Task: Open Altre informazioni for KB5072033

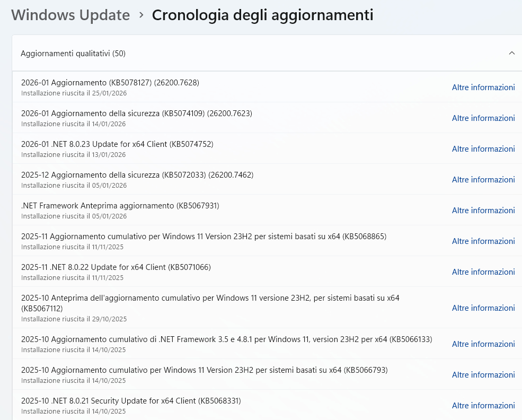Action: (x=483, y=180)
